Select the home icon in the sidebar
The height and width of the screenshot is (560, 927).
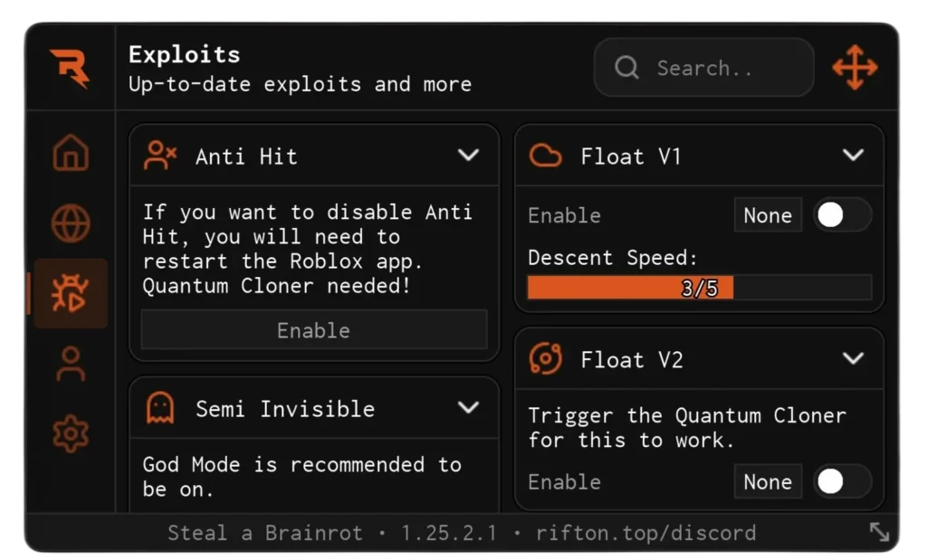pyautogui.click(x=71, y=155)
